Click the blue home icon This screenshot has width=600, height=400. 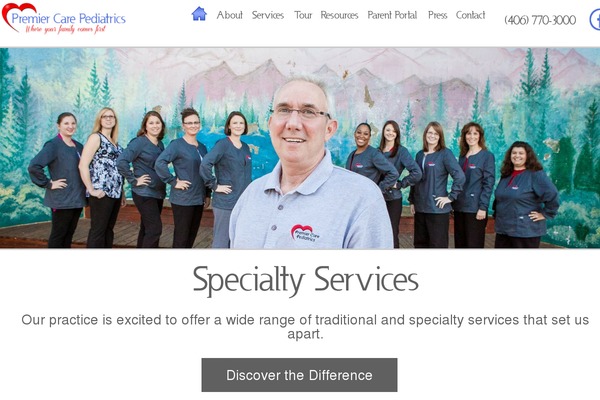199,14
